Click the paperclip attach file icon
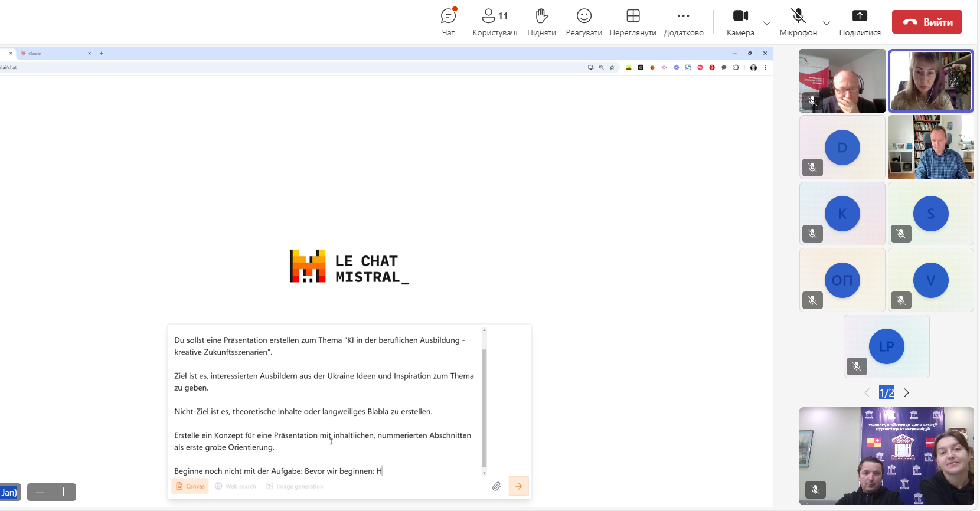 pos(496,486)
